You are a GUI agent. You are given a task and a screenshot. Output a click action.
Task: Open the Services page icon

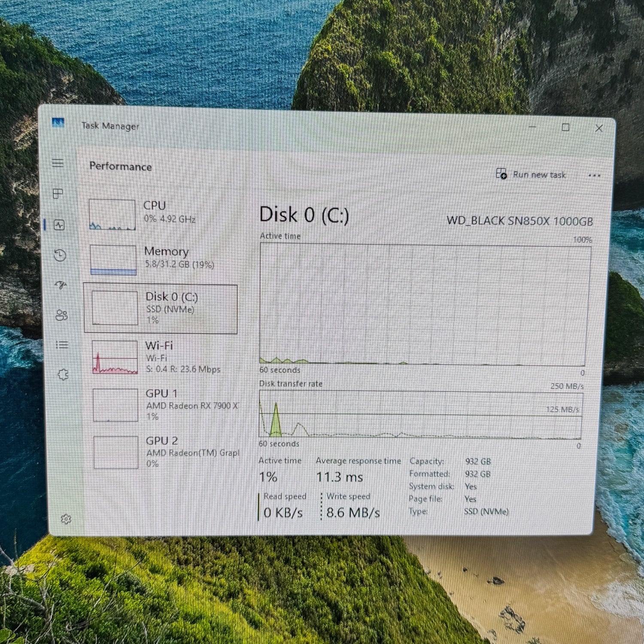[63, 374]
